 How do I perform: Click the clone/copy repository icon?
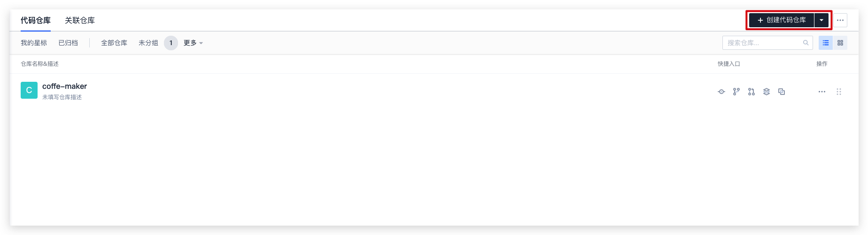coord(782,92)
